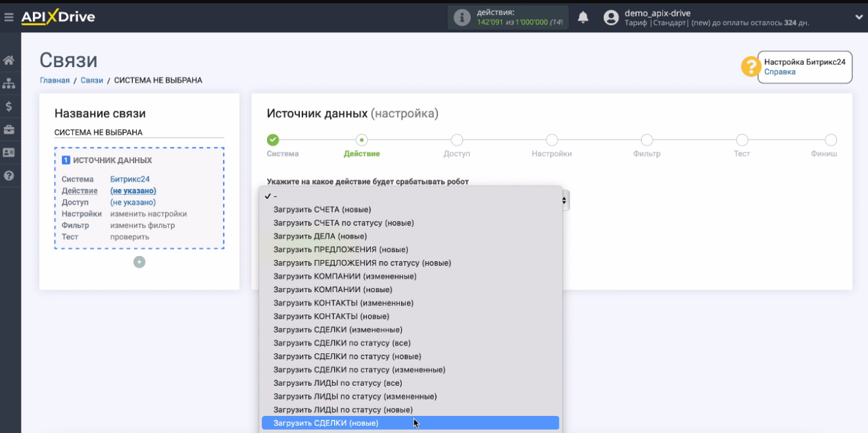
Task: Click the Финиш step circle
Action: pyautogui.click(x=831, y=140)
